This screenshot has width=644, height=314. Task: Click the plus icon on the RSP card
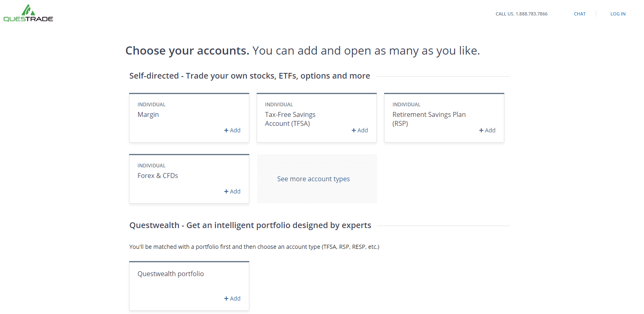tap(481, 130)
